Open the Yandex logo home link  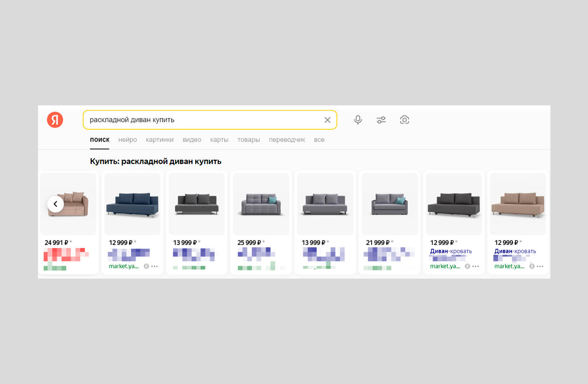pos(55,120)
